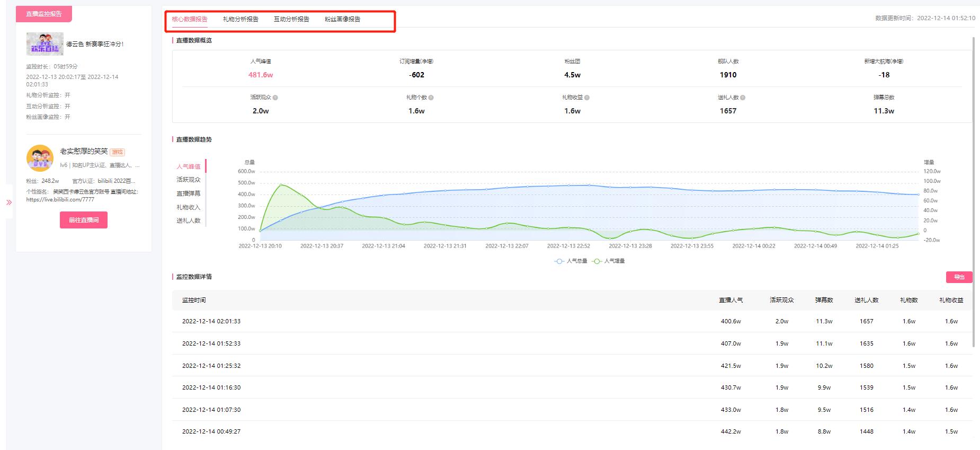Open the live.bilibili.com/7777 room link
Image resolution: width=980 pixels, height=450 pixels.
(60, 200)
